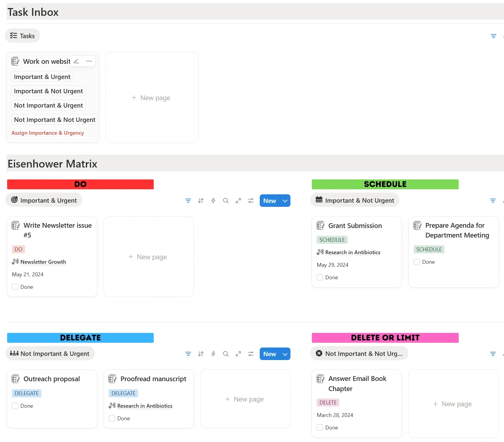The height and width of the screenshot is (442, 504).
Task: Mark Write Newsletter issue #5 as Done
Action: (x=15, y=287)
